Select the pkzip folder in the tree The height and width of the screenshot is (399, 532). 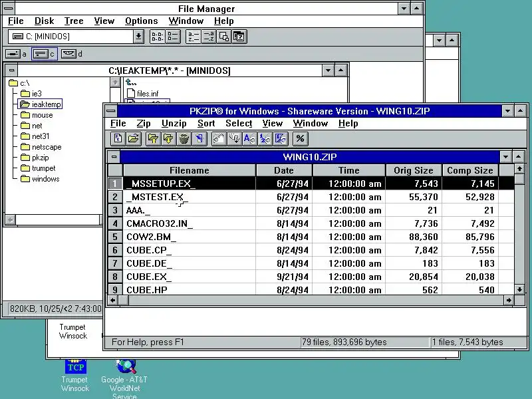click(x=35, y=158)
